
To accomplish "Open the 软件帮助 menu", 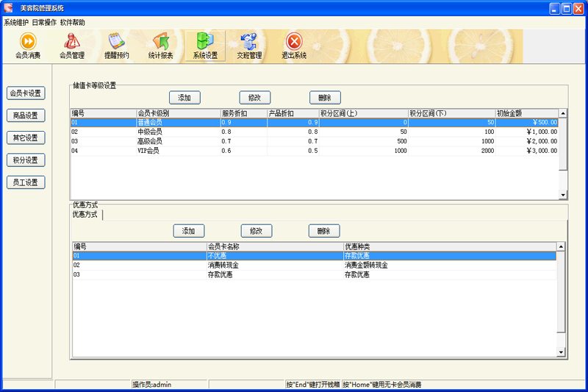I will (x=72, y=23).
